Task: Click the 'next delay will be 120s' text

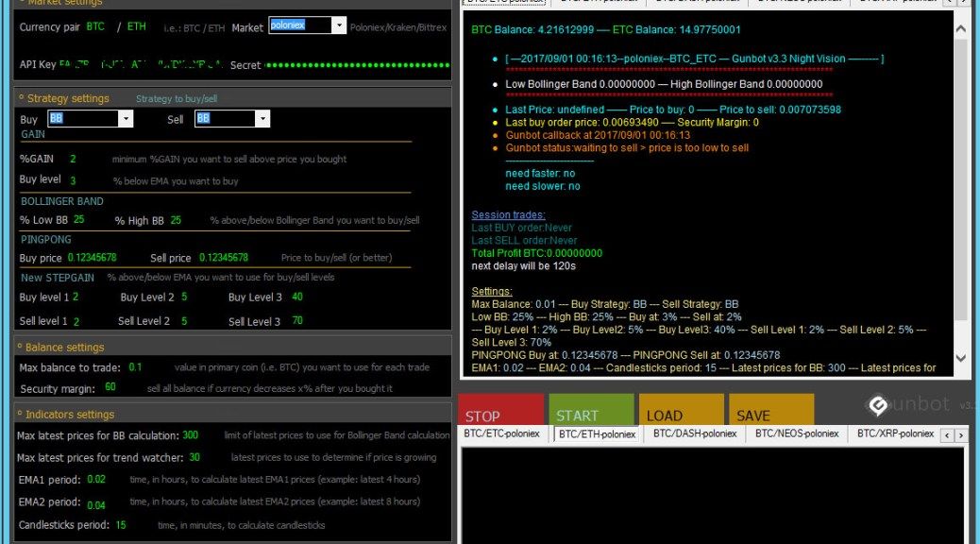Action: (x=524, y=266)
